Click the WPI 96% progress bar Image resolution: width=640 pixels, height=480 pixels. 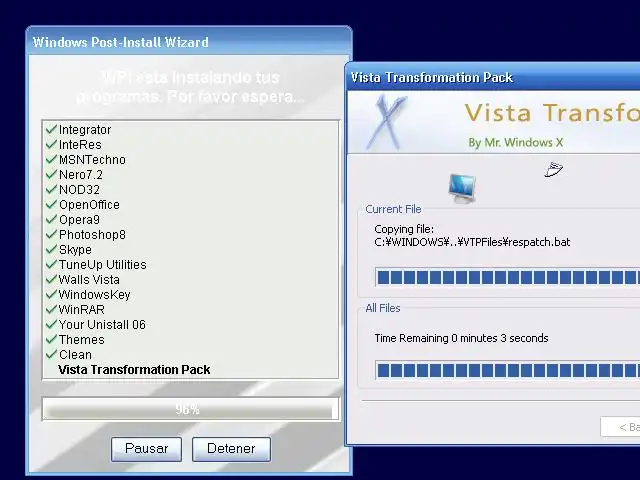tap(191, 409)
